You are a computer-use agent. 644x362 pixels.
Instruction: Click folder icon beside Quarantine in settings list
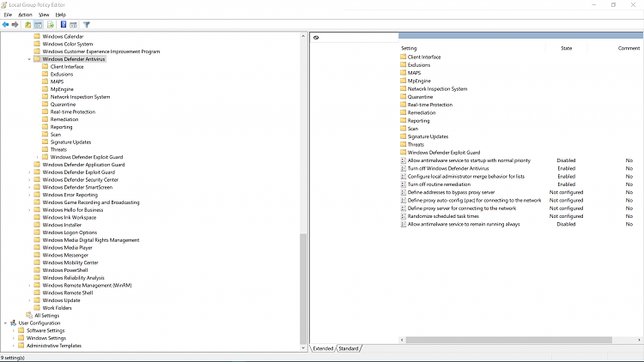[x=404, y=96]
